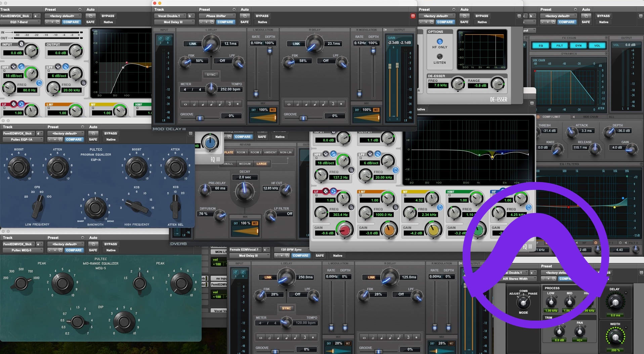Select HPF notch filter type icon in top-left EQ3
The image size is (644, 354).
pyautogui.click(x=14, y=66)
